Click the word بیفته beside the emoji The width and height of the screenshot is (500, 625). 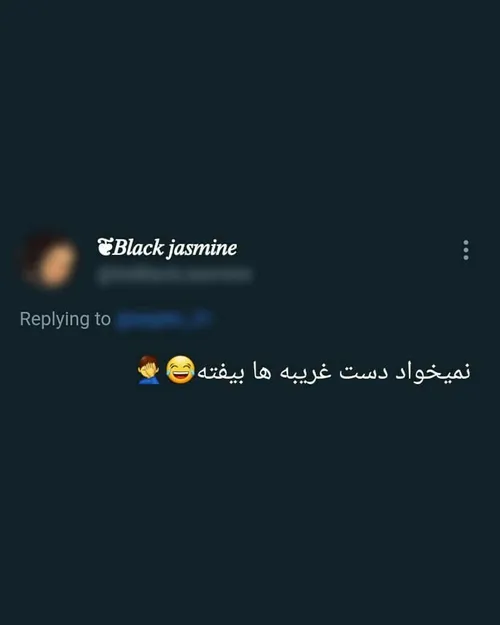point(220,371)
